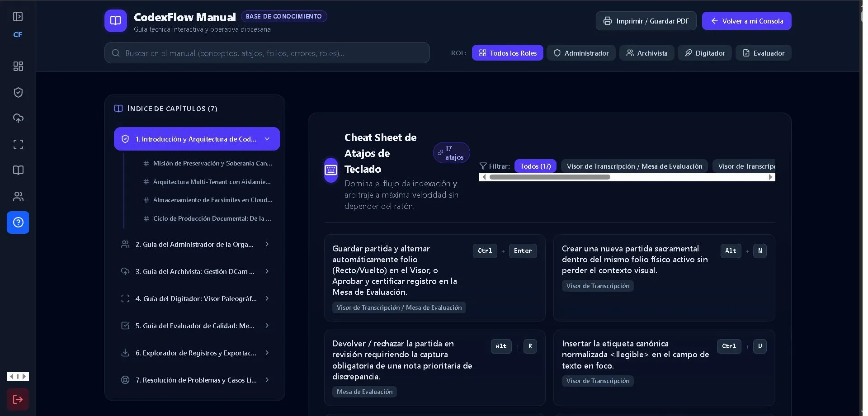Click the search magnifier icon
Viewport: 868px width, 416px height.
coord(116,53)
